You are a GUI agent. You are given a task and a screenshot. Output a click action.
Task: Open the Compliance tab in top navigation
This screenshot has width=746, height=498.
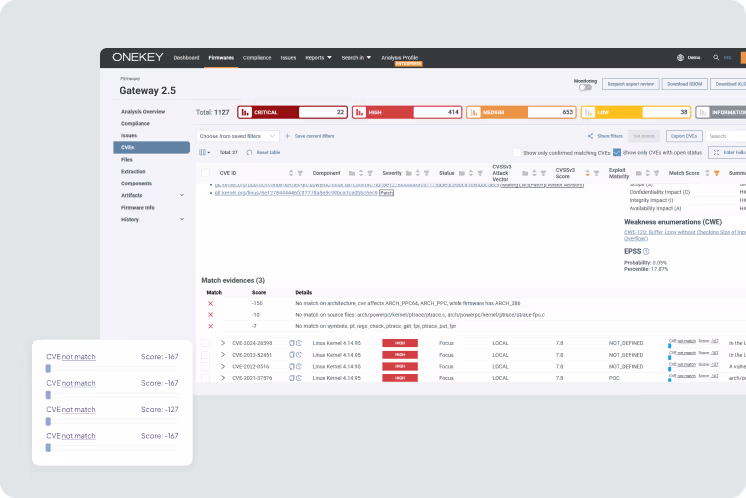[256, 58]
